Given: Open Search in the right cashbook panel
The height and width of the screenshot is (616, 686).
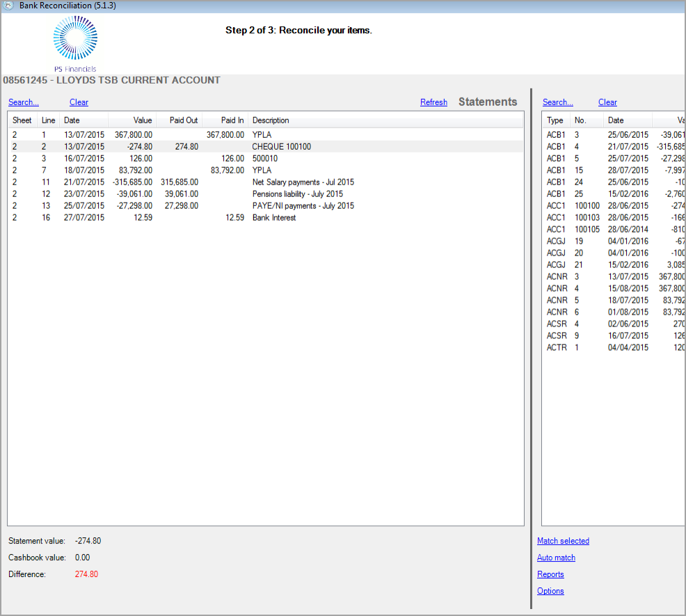Looking at the screenshot, I should coord(557,102).
